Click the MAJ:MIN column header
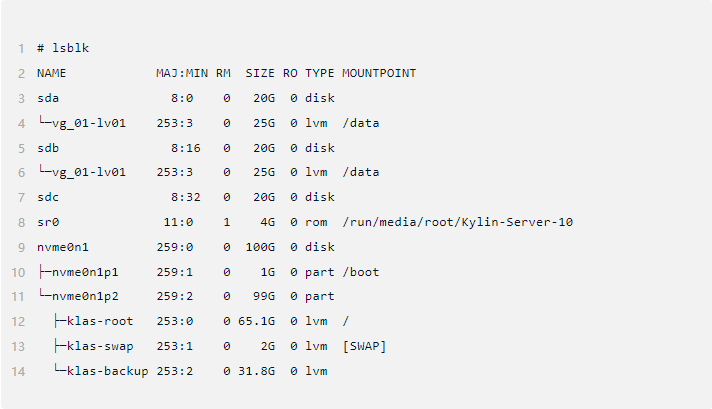The width and height of the screenshot is (712, 409). pos(182,73)
